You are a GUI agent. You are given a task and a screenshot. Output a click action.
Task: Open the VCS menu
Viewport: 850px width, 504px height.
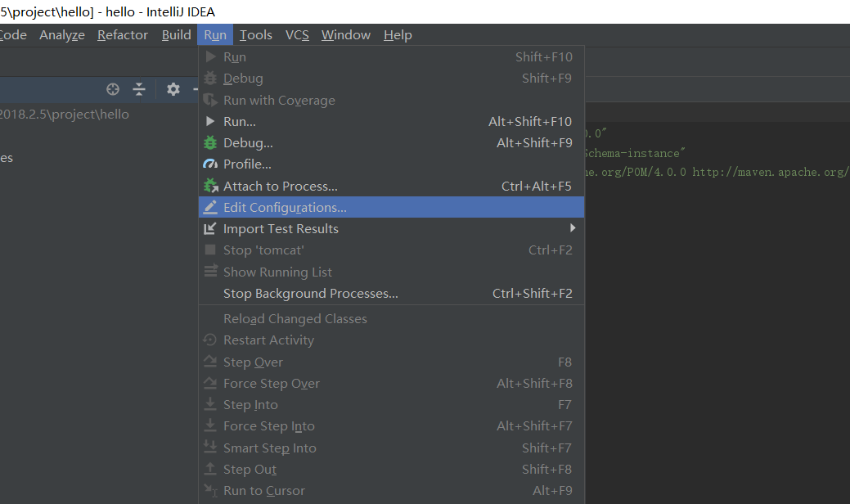297,34
